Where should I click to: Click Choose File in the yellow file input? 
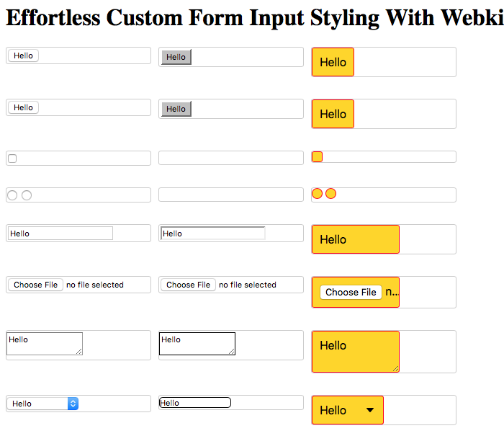(351, 292)
